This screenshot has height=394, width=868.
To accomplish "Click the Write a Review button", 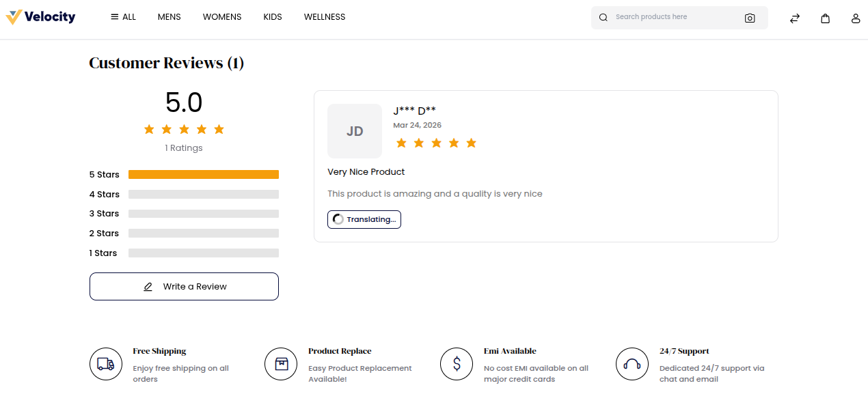I will point(184,287).
